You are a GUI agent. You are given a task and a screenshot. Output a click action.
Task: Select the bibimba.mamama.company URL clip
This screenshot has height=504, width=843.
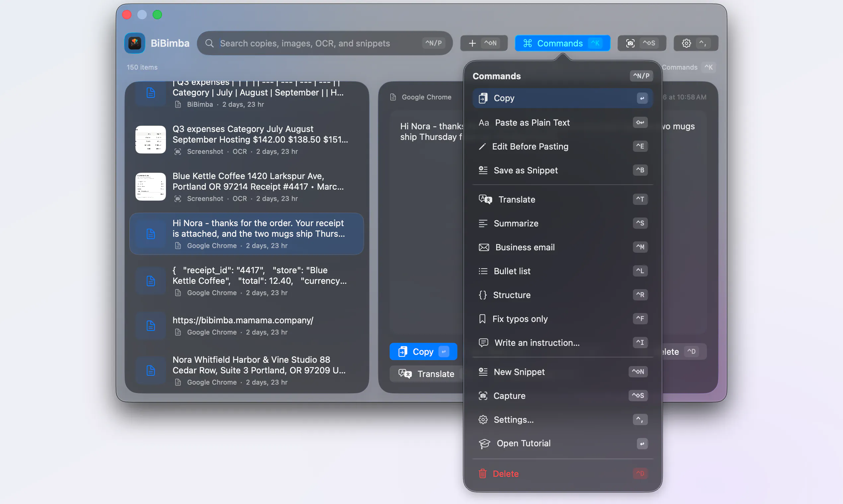[247, 326]
